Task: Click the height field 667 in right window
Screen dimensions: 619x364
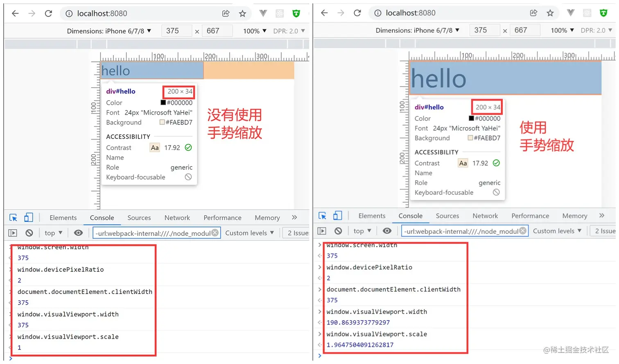Action: tap(525, 30)
